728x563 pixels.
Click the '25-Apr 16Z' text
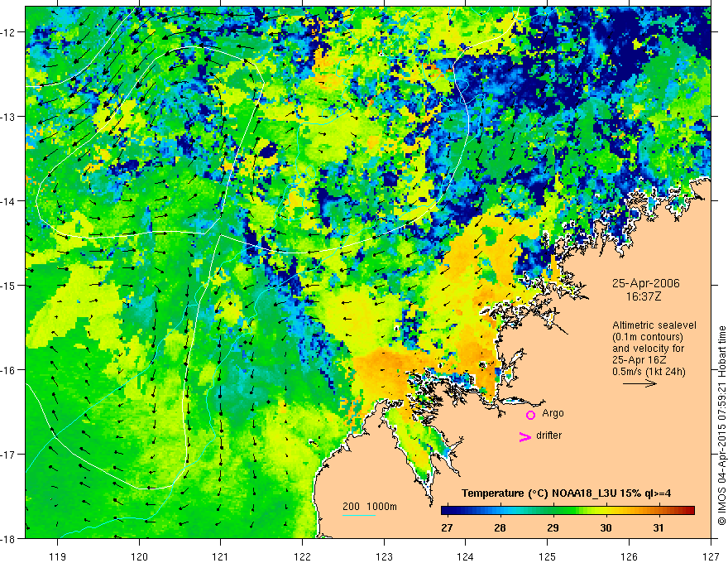click(639, 360)
